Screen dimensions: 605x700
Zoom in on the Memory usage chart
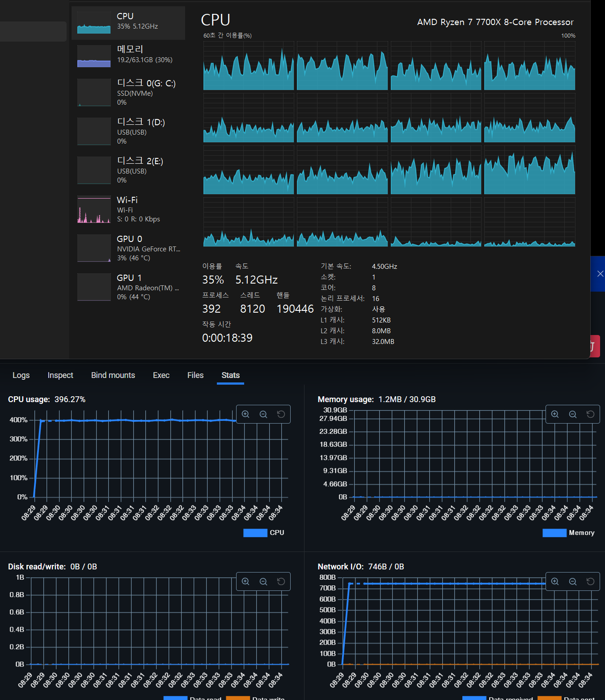coord(555,414)
